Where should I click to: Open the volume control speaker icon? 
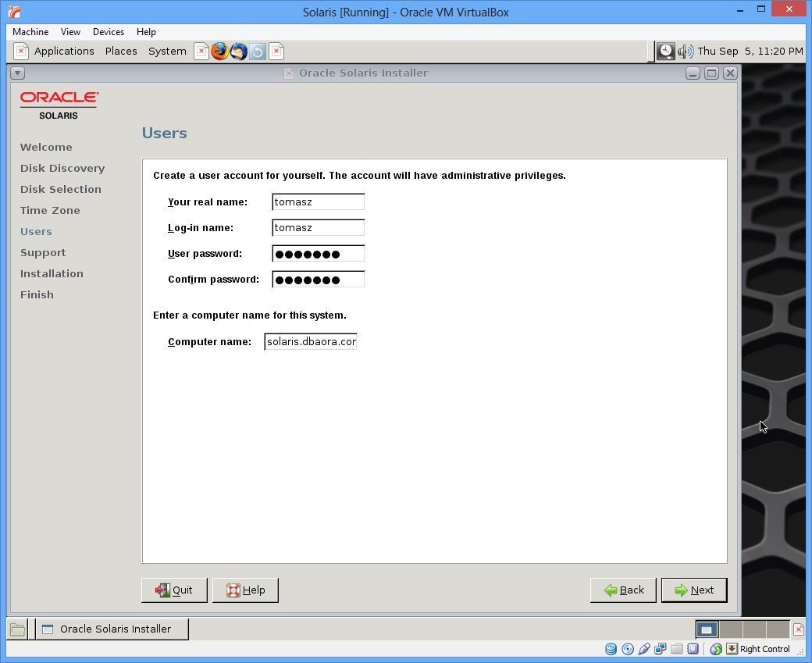pyautogui.click(x=686, y=52)
